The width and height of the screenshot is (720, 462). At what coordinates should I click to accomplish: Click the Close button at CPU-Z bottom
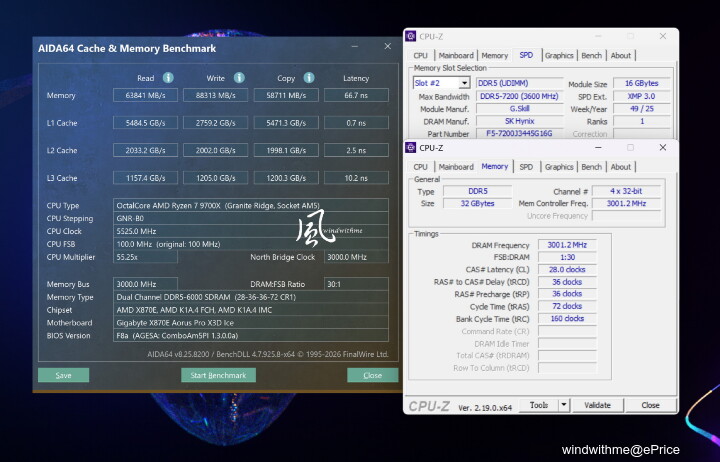click(650, 405)
